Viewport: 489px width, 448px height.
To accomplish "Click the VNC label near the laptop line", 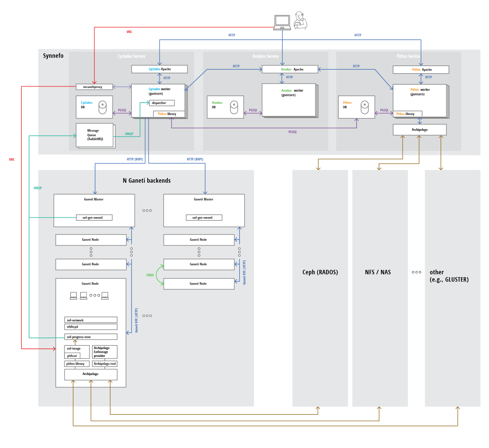I will (129, 32).
